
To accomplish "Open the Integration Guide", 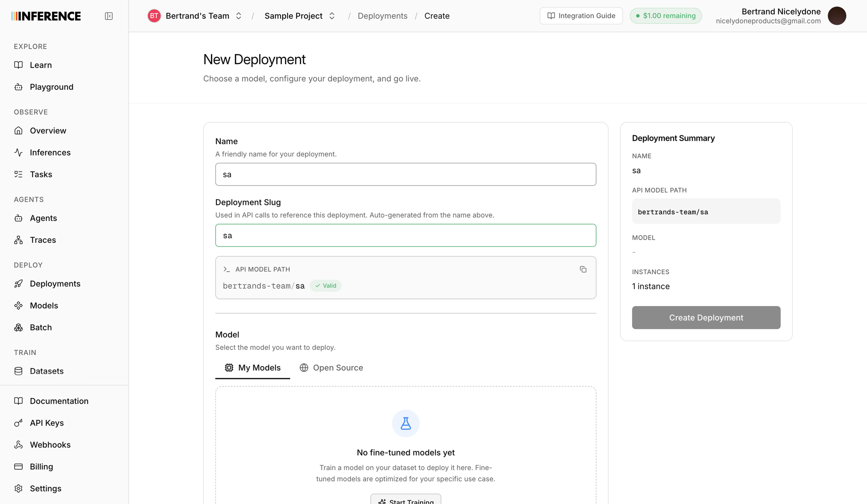I will [581, 16].
